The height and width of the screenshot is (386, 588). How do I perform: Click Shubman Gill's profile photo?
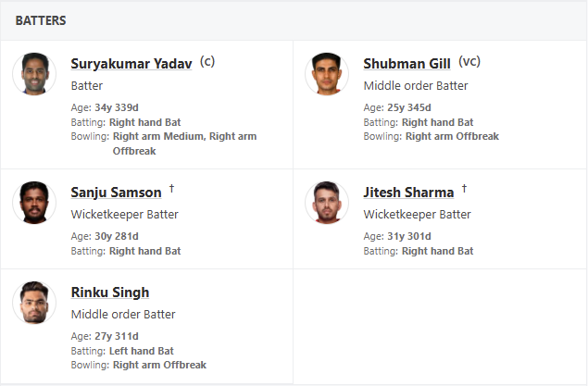pyautogui.click(x=327, y=74)
